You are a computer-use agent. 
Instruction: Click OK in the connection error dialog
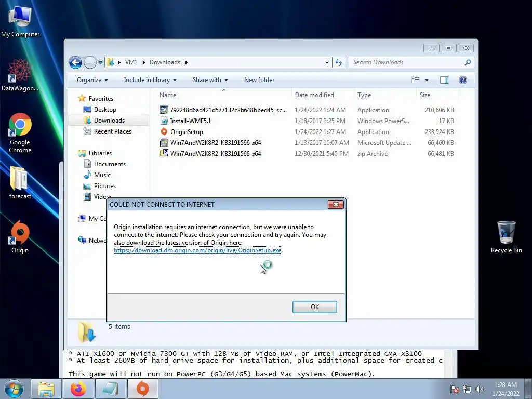(314, 307)
